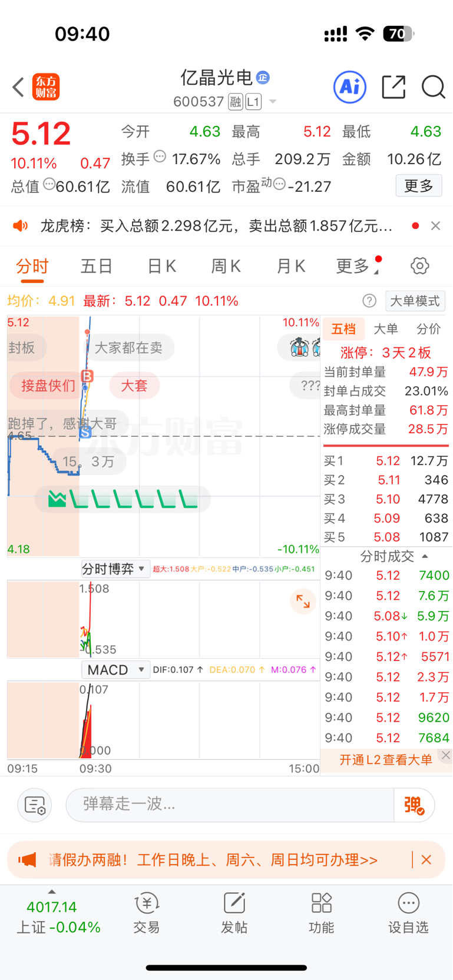Tap the 融 margin badge
Screen dimensions: 453x980
(x=236, y=102)
